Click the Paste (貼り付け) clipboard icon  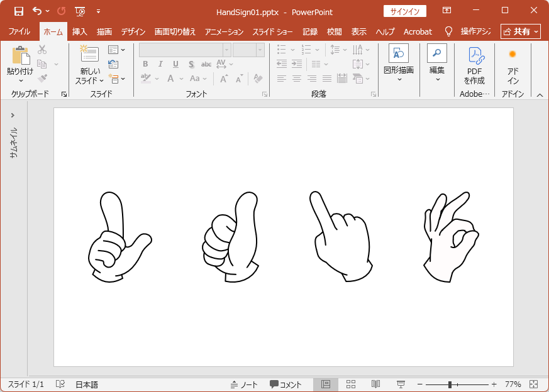[x=20, y=57]
